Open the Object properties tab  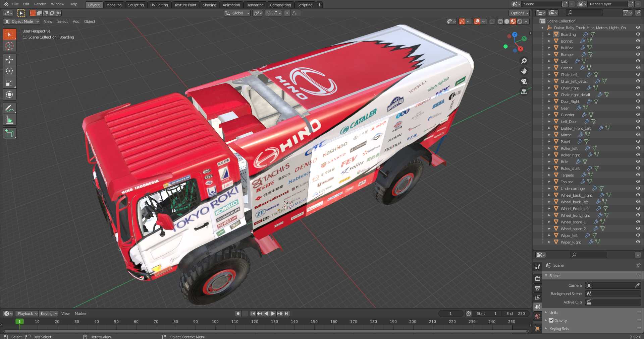click(538, 328)
